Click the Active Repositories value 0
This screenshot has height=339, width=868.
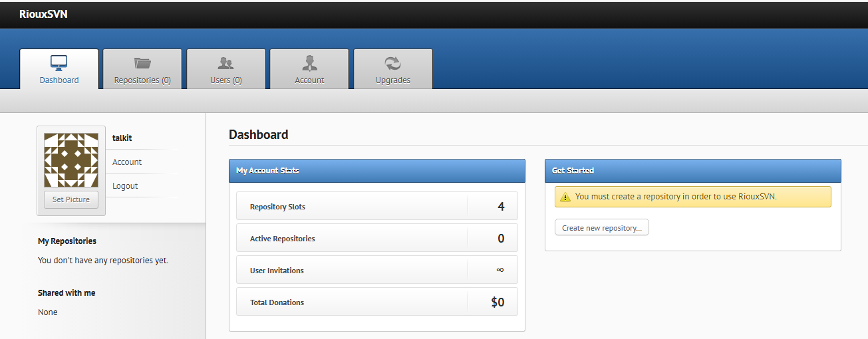click(x=501, y=239)
